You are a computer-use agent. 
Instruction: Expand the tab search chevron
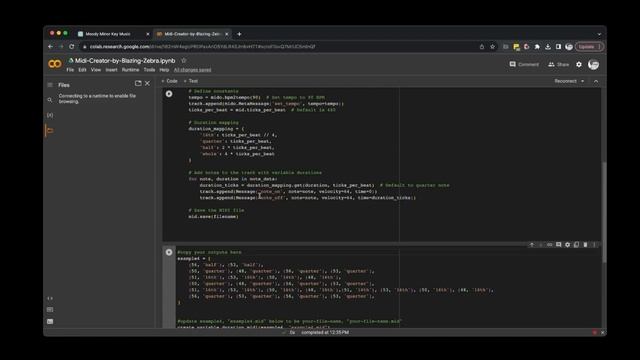(599, 34)
